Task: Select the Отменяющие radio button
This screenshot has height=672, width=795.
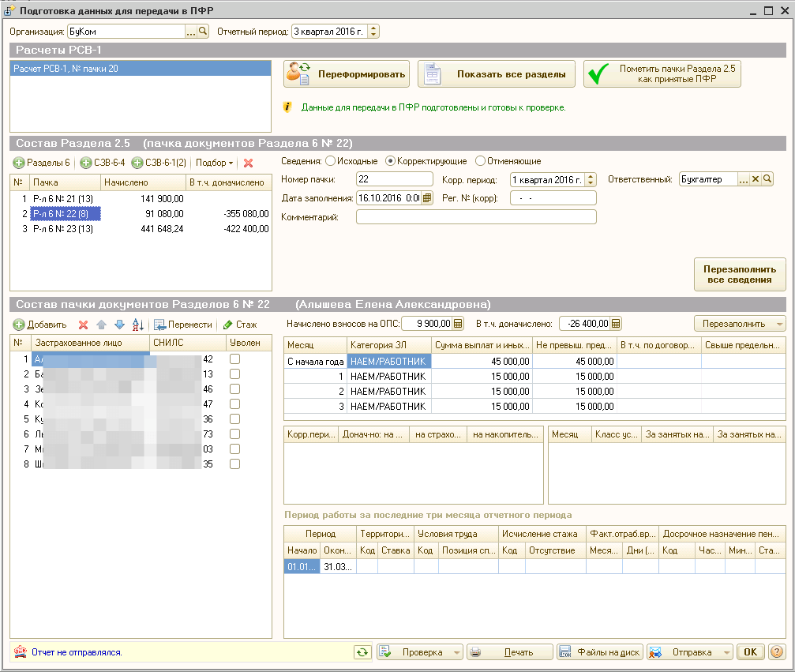Action: pyautogui.click(x=480, y=161)
